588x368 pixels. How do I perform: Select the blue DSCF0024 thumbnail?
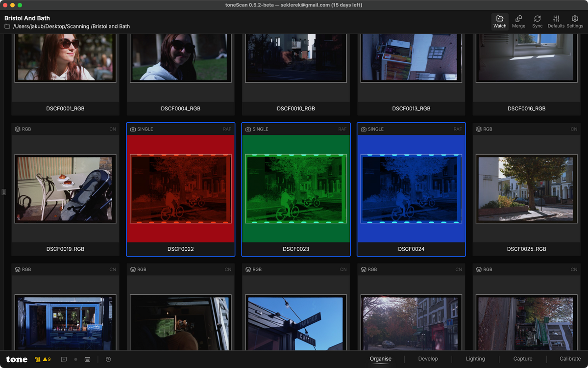pos(412,189)
